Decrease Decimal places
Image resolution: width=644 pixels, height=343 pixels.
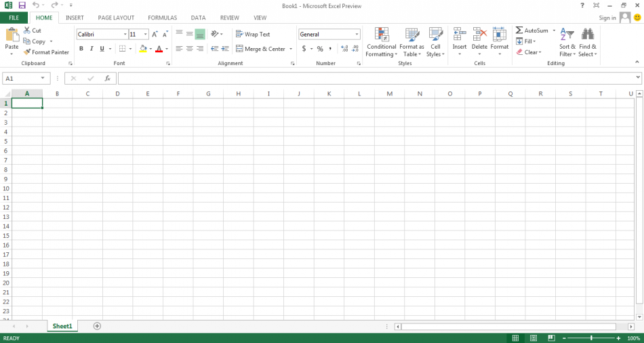[x=355, y=49]
